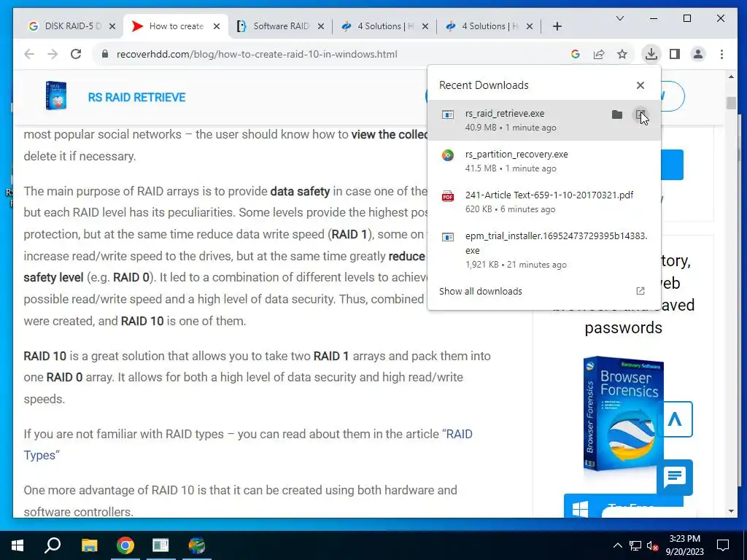Viewport: 747px width, 560px height.
Task: Open taskbar clock and date
Action: pyautogui.click(x=684, y=545)
